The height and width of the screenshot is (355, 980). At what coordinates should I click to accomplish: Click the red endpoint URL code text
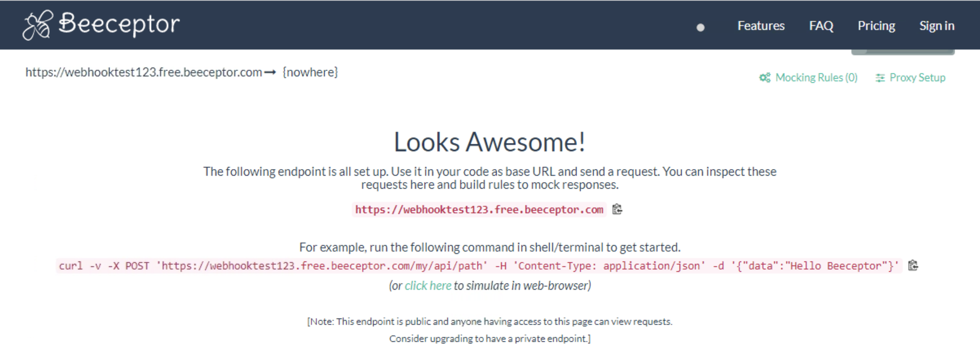(479, 209)
